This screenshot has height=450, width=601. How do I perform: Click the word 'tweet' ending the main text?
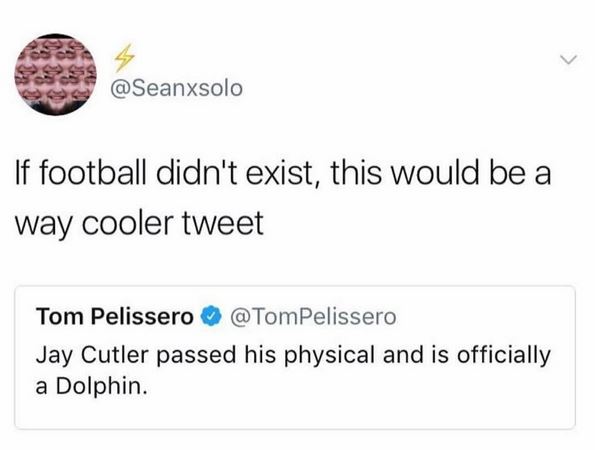click(229, 220)
